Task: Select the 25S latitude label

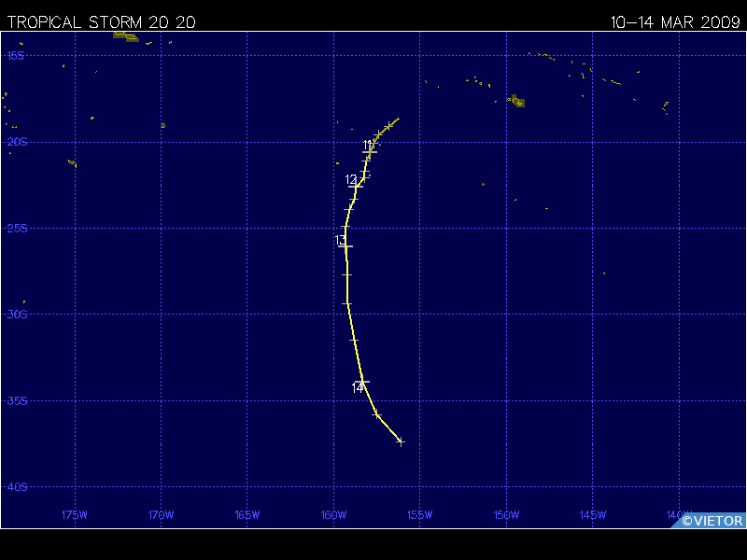Action: click(17, 228)
